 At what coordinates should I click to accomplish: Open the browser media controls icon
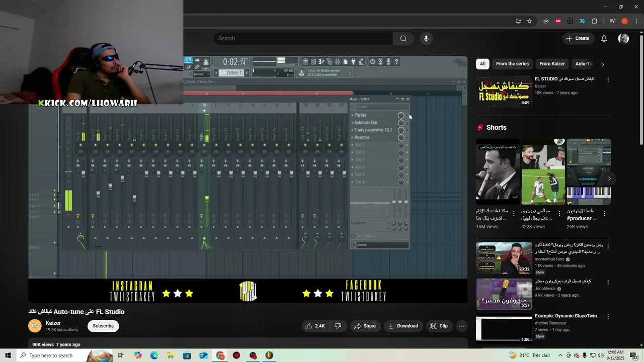point(612,21)
